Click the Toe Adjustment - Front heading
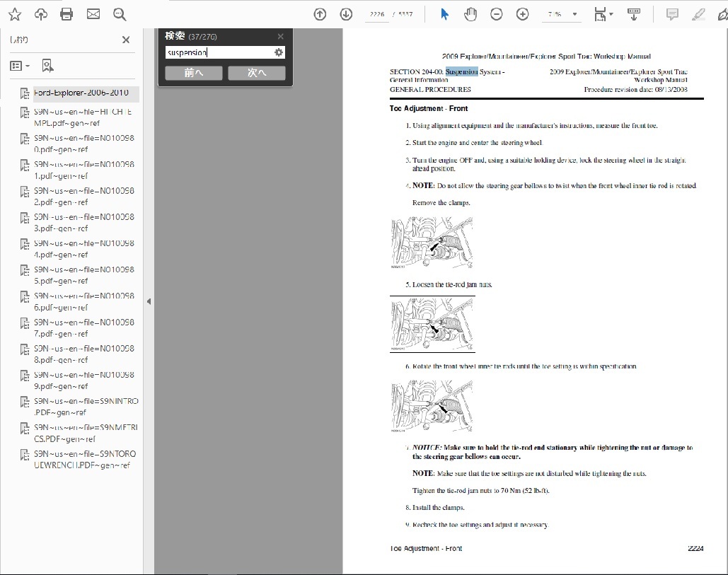The height and width of the screenshot is (575, 728). click(429, 109)
